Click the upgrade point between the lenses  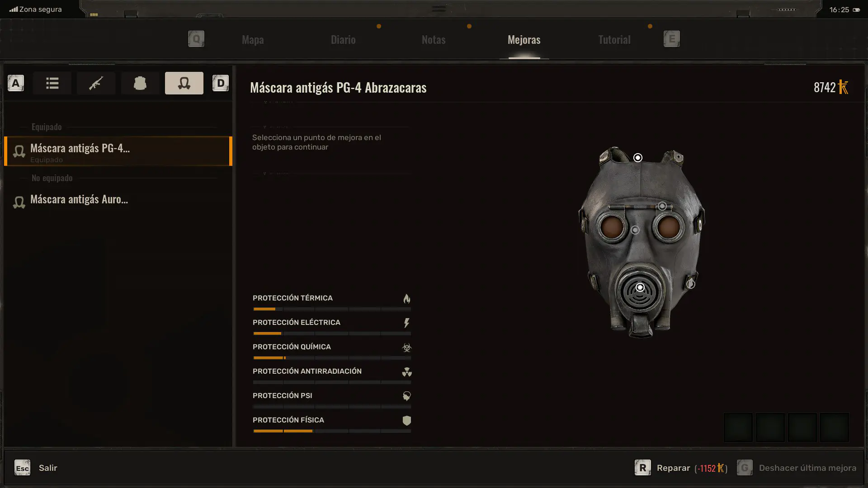(x=635, y=230)
